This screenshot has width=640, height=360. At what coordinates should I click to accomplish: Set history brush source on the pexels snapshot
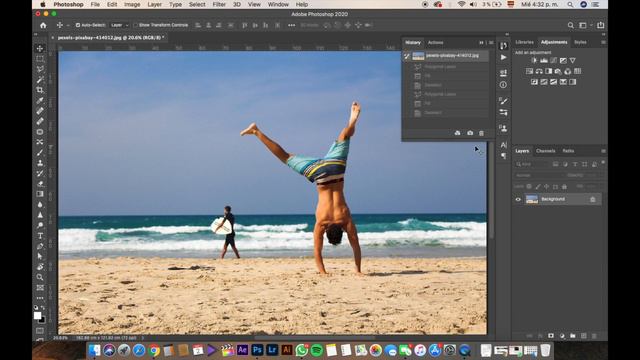[407, 56]
